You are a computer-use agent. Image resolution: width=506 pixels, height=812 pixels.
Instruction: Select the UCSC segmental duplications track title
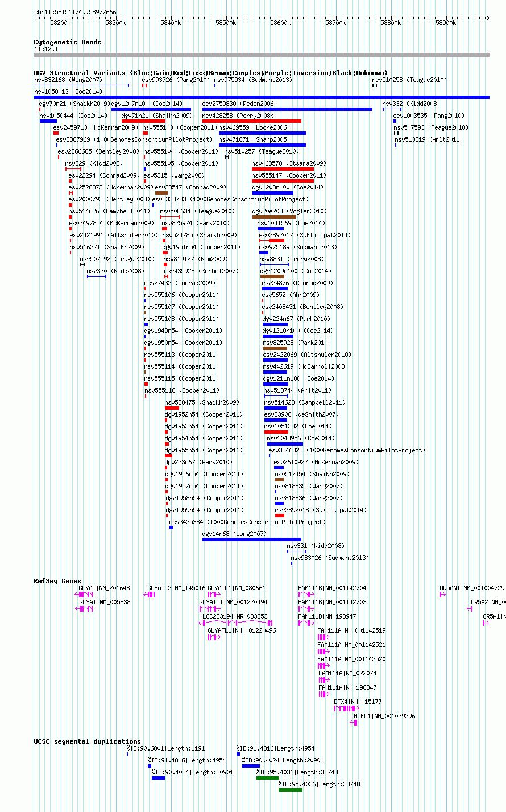tap(88, 741)
